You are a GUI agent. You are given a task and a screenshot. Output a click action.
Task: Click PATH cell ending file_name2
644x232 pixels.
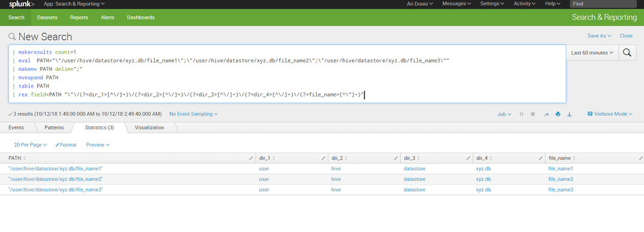click(55, 179)
